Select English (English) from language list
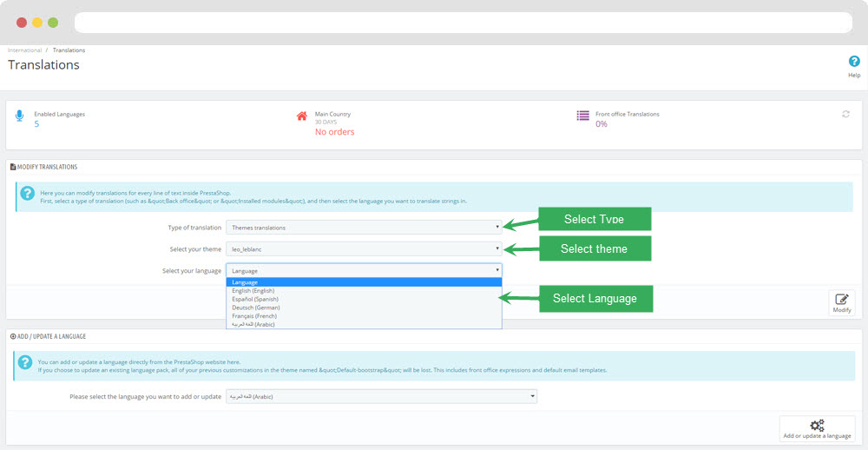This screenshot has width=868, height=450. [x=253, y=290]
